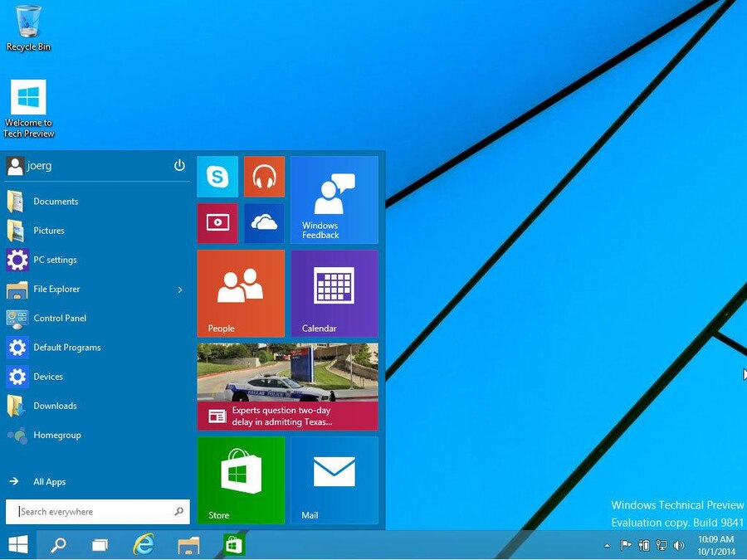Launch the Calendar tile
Screen dimensions: 747x560
[333, 292]
